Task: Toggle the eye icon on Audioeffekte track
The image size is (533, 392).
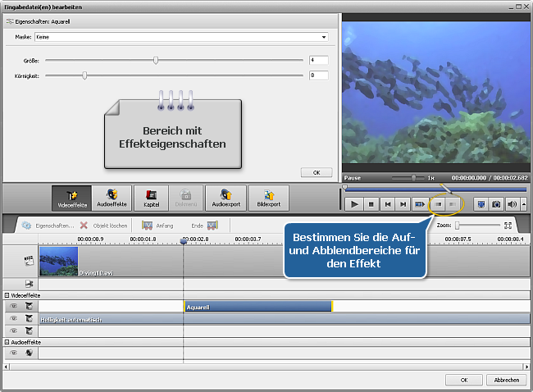Action: tap(13, 353)
